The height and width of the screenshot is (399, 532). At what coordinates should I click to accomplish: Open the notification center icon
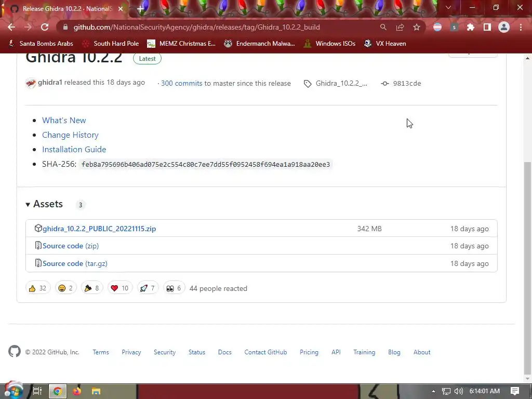(515, 391)
